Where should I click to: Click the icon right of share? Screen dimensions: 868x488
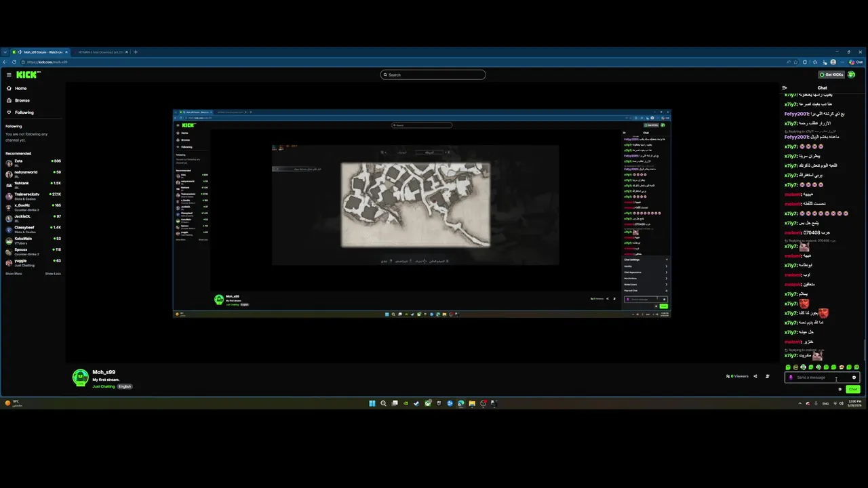pyautogui.click(x=767, y=376)
